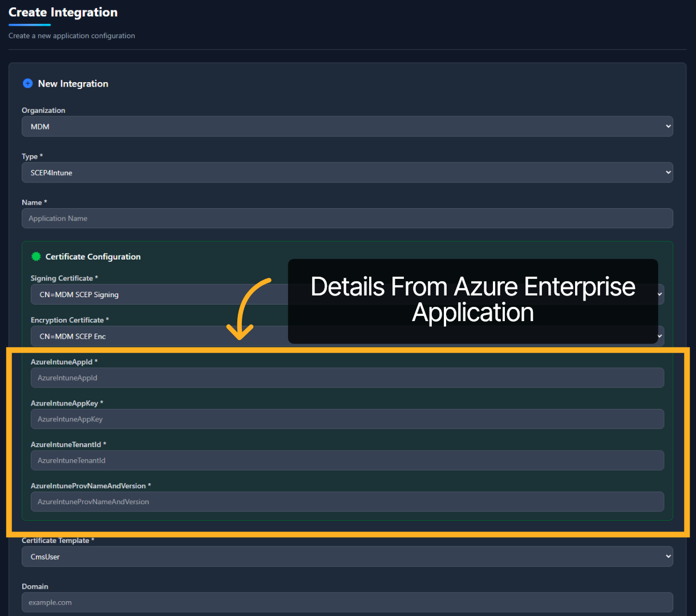Click the Encryption Certificate dropdown arrow

click(x=661, y=336)
